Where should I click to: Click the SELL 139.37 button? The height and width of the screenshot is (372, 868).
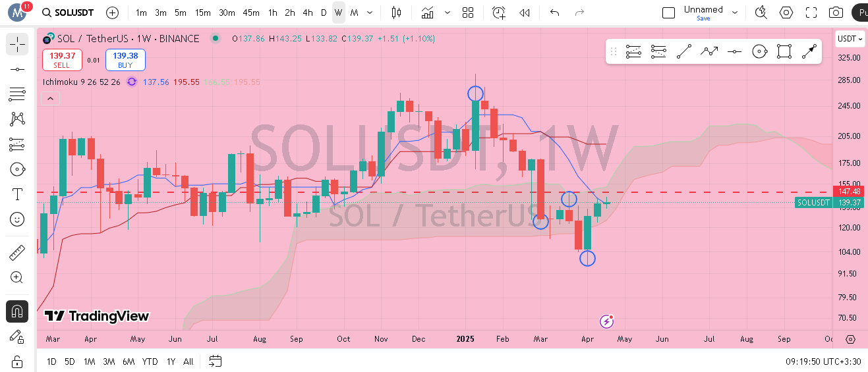click(x=62, y=60)
